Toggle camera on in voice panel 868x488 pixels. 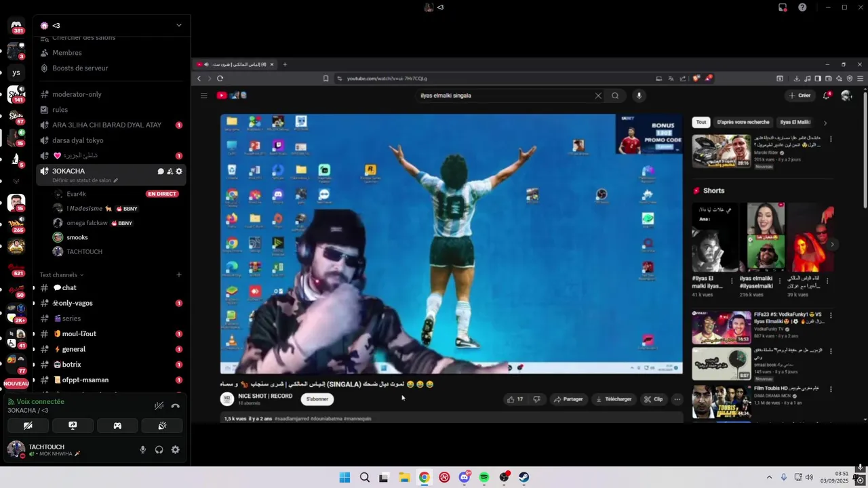coord(28,426)
